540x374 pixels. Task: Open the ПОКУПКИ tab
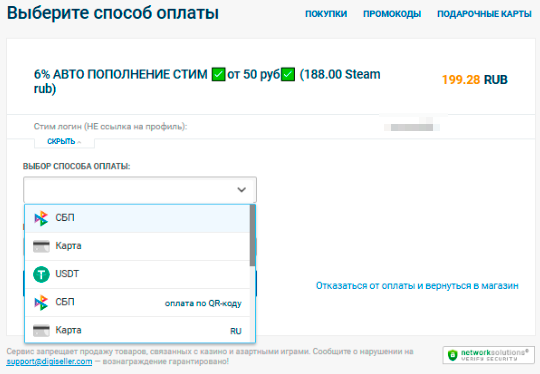point(326,14)
